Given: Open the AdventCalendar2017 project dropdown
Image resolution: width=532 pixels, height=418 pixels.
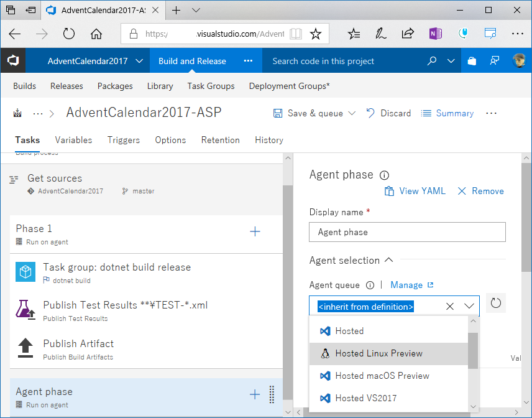Looking at the screenshot, I should 139,61.
